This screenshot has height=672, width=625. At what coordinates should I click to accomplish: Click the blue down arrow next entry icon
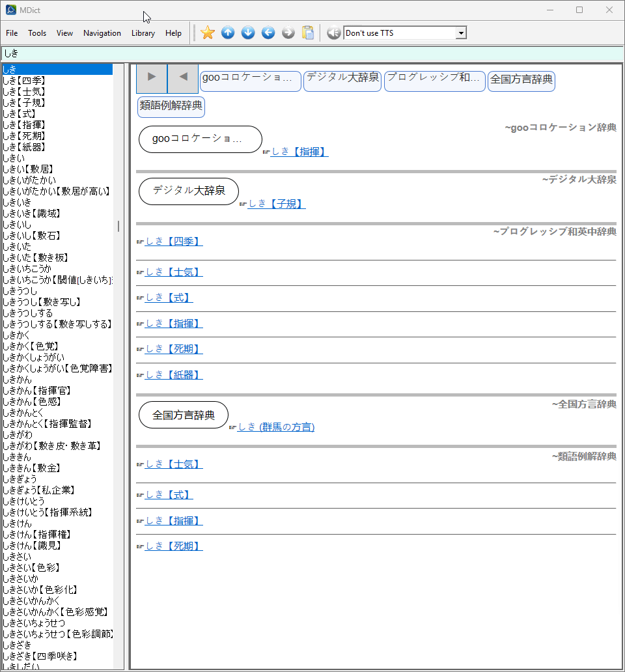248,33
